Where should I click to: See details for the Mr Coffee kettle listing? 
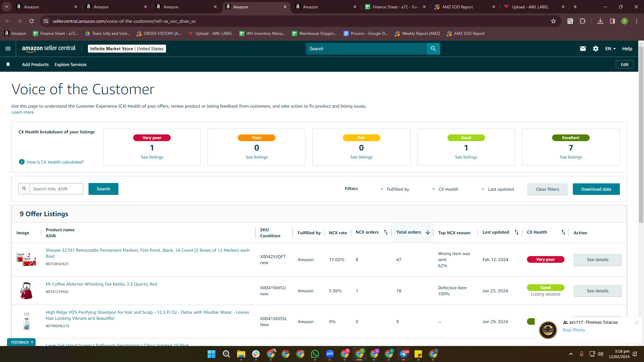click(597, 291)
